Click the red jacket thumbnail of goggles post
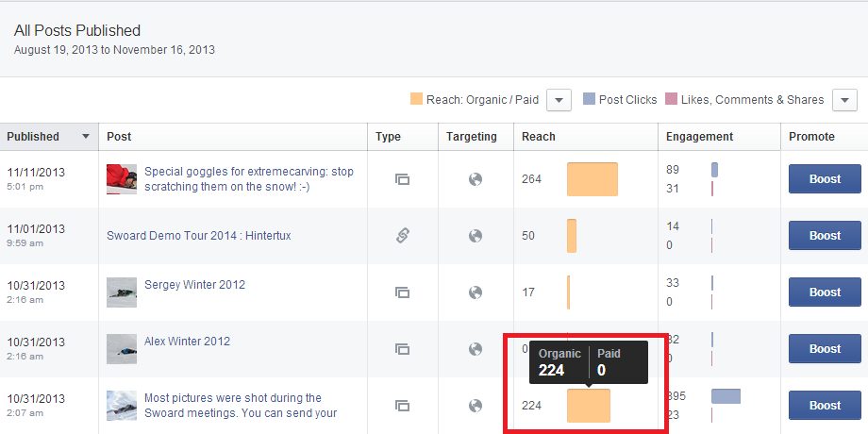The width and height of the screenshot is (868, 434). [121, 178]
